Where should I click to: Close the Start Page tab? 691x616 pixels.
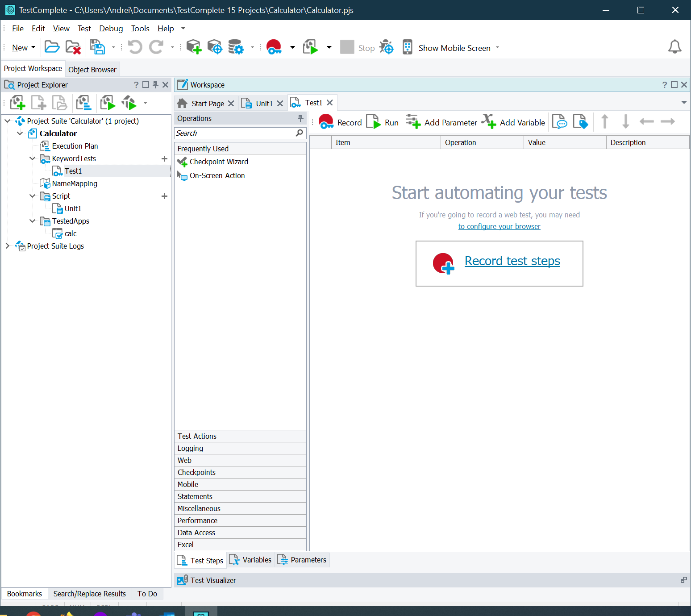point(231,104)
